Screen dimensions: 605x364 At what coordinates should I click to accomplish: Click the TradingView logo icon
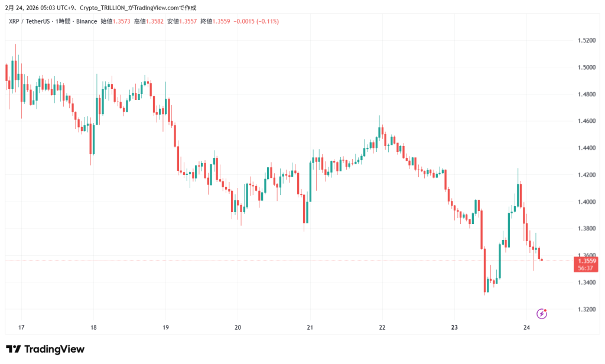[x=14, y=349]
